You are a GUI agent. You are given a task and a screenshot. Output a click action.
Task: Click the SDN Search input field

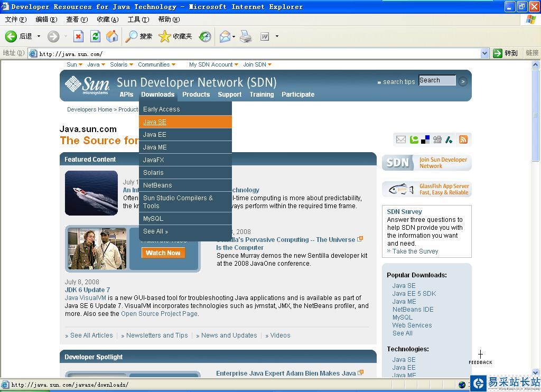[437, 80]
